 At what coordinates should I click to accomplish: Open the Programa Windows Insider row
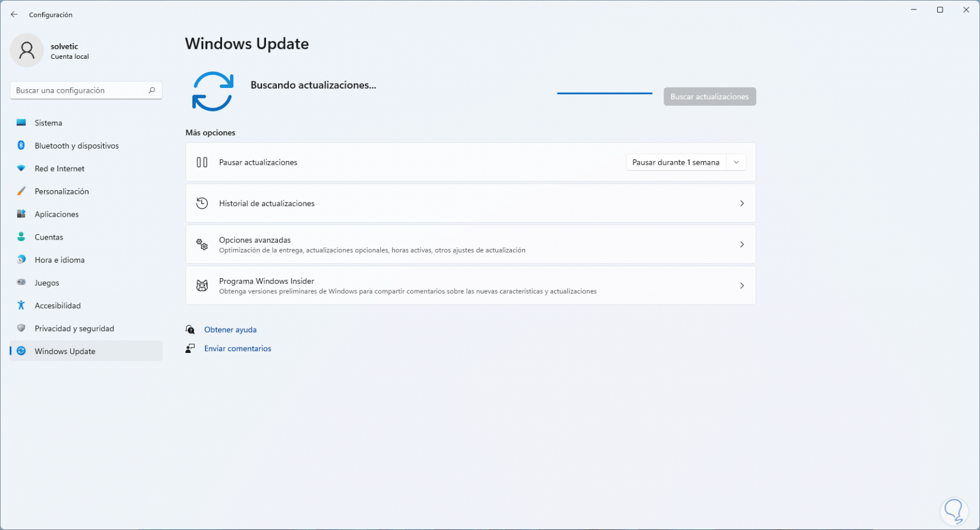click(470, 286)
